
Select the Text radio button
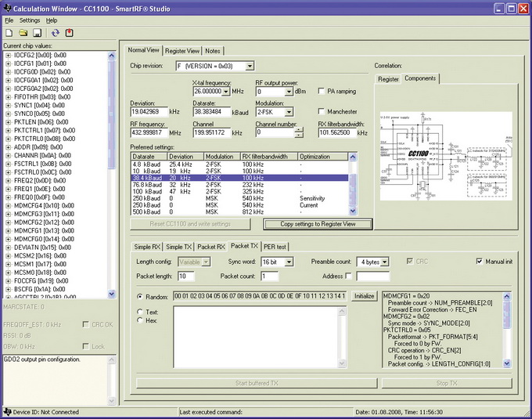141,312
